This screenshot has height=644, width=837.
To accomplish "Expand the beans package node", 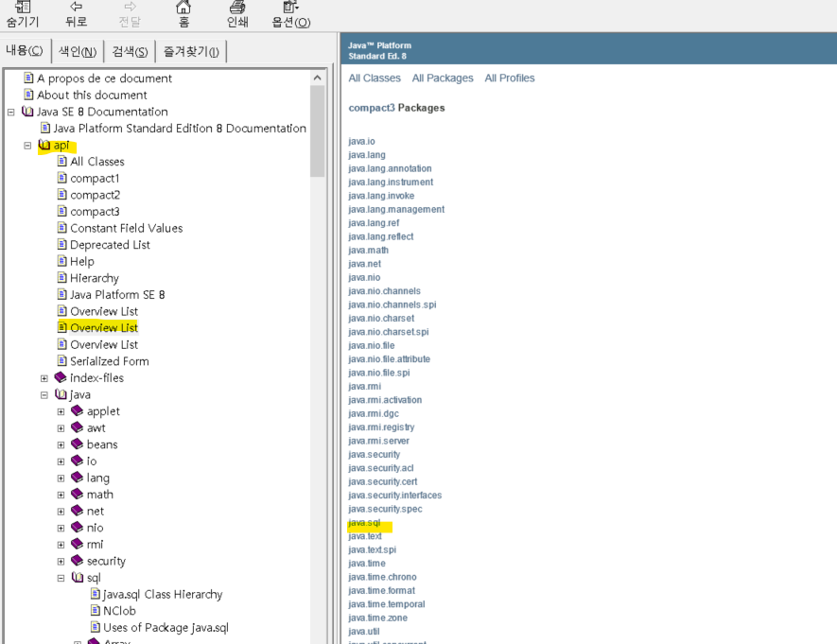I will [x=61, y=444].
